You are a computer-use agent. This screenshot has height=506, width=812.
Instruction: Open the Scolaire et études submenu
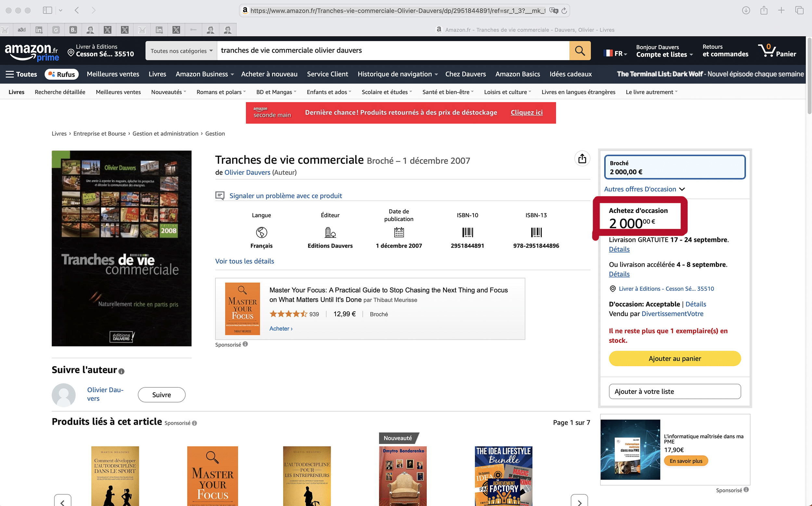(387, 92)
